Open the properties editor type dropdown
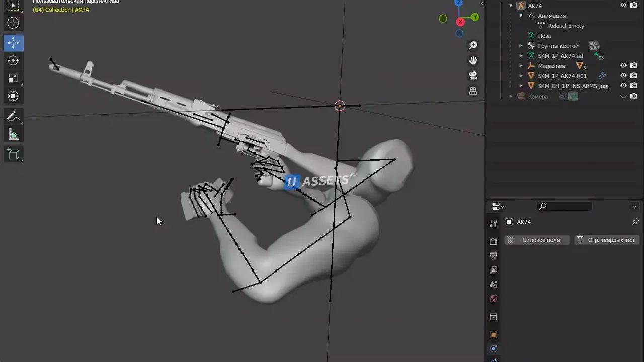Image resolution: width=644 pixels, height=362 pixels. click(498, 206)
